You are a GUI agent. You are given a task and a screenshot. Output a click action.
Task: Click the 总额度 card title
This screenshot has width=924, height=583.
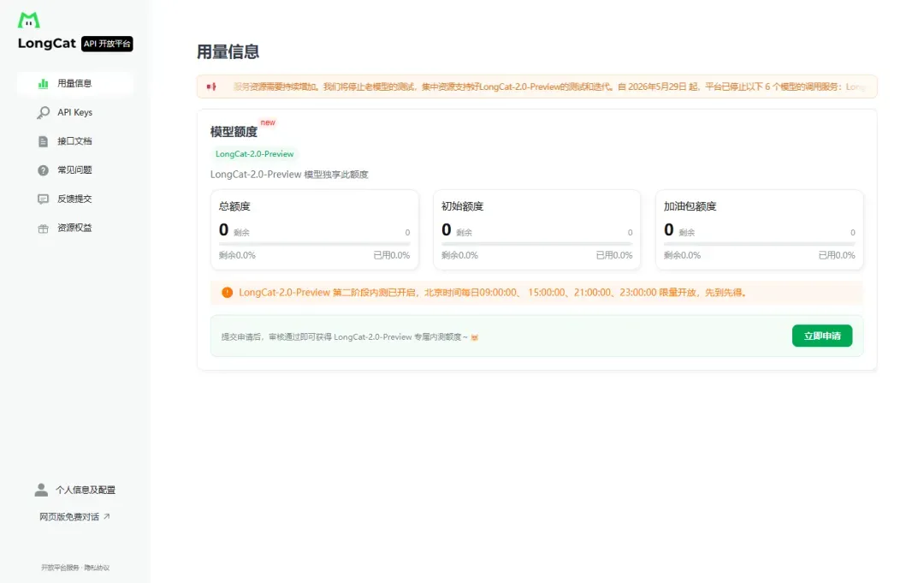(234, 206)
